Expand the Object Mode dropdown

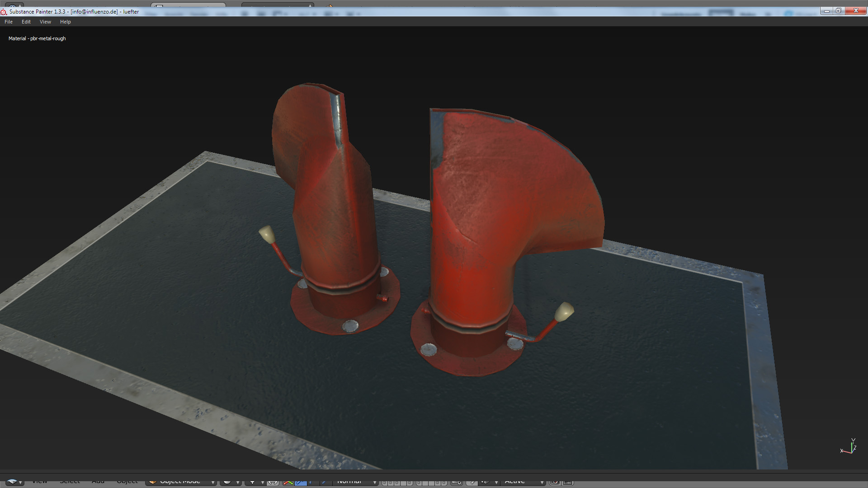tap(181, 482)
